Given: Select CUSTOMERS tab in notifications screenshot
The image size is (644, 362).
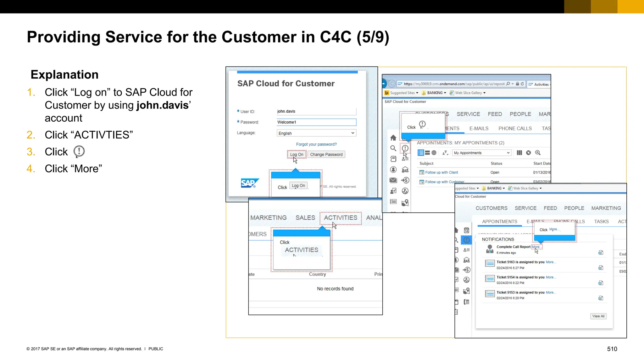Looking at the screenshot, I should pyautogui.click(x=491, y=208).
